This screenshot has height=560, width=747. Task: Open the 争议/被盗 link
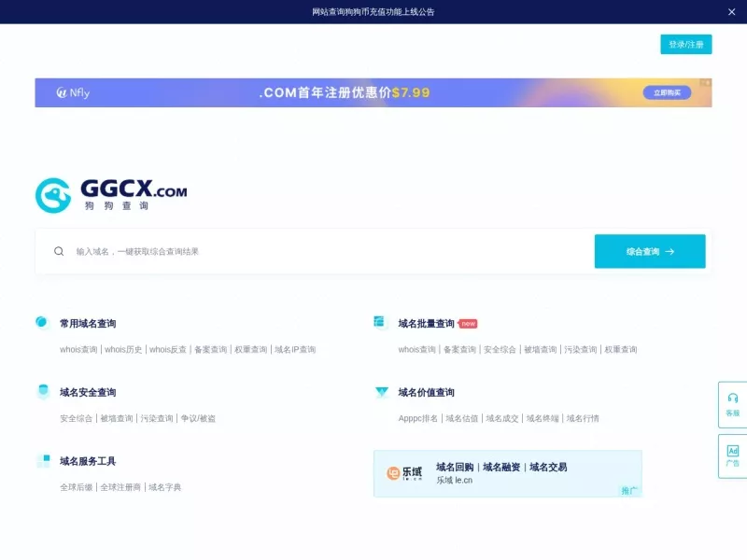pyautogui.click(x=198, y=418)
